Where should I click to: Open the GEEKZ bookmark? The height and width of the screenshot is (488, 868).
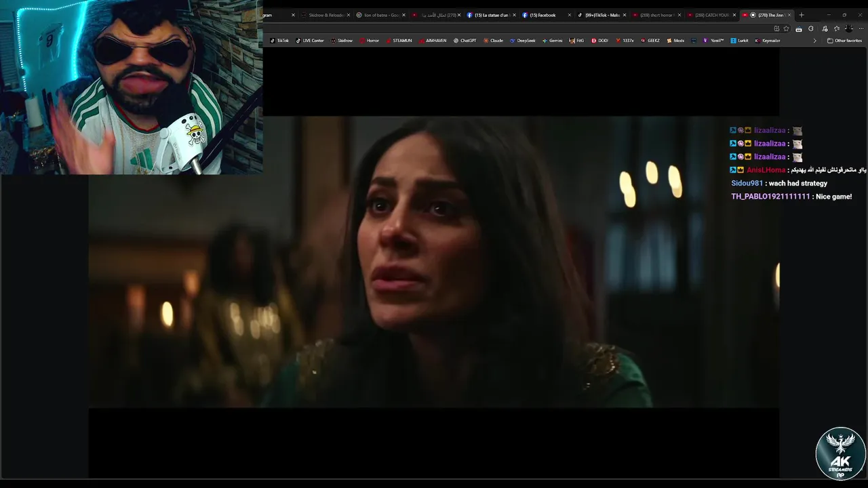click(650, 41)
